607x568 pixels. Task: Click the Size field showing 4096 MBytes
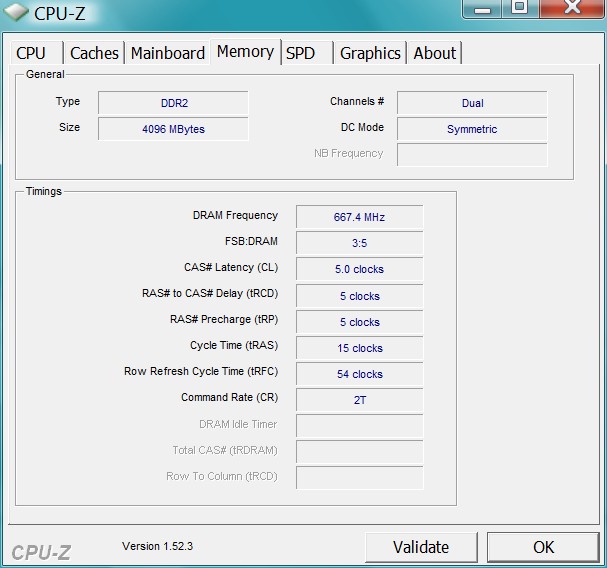173,129
